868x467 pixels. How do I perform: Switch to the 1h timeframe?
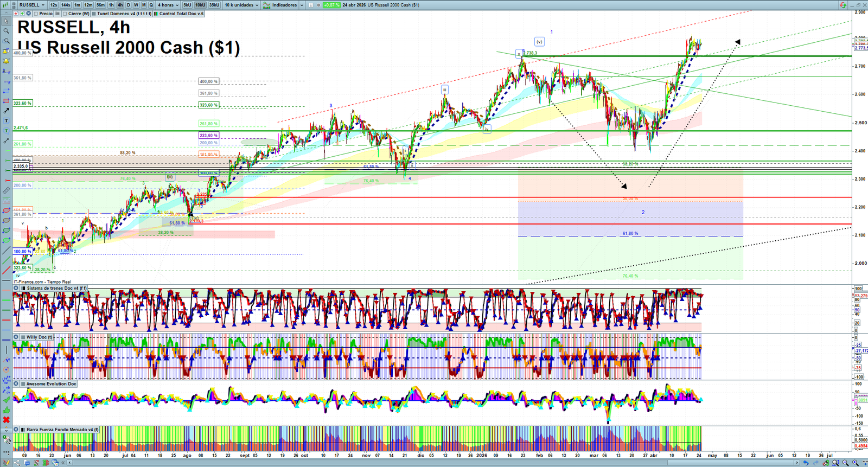111,5
